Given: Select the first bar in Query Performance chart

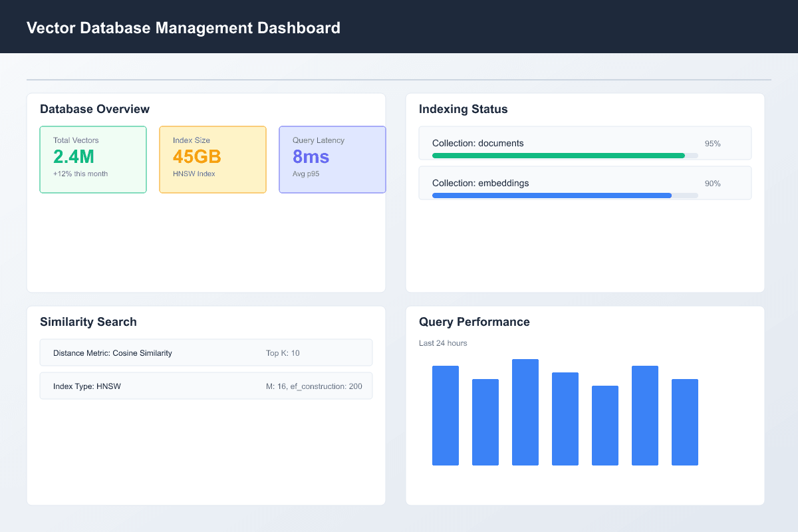Looking at the screenshot, I should point(446,416).
